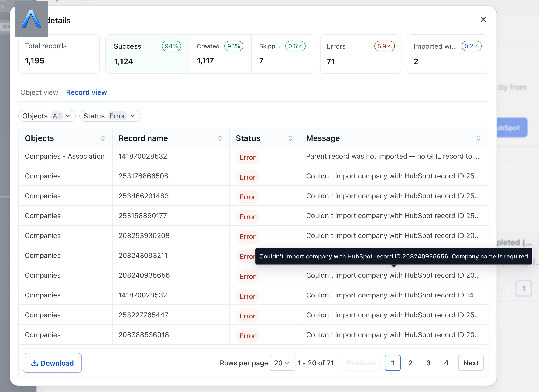Close the import details dialog
Screen dimensions: 539x392
click(483, 19)
